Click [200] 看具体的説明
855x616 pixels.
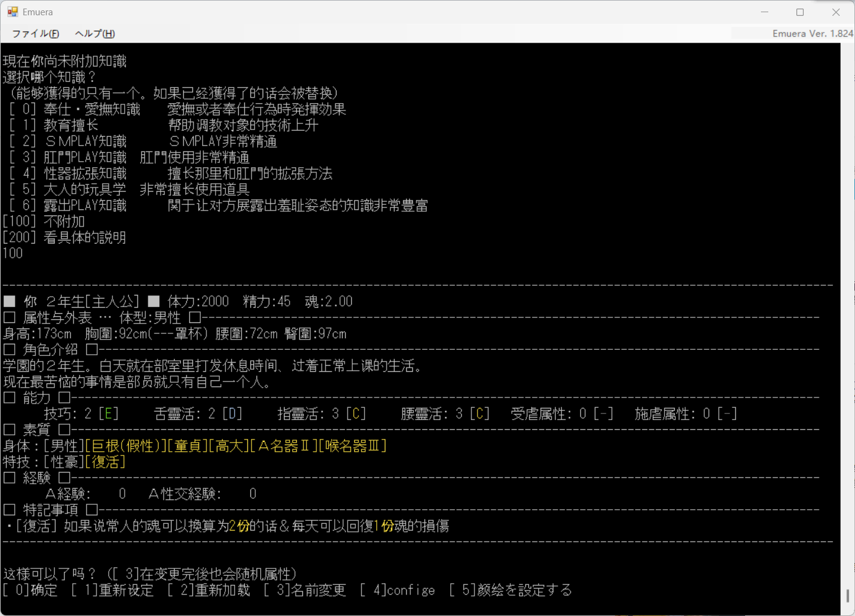coord(65,237)
